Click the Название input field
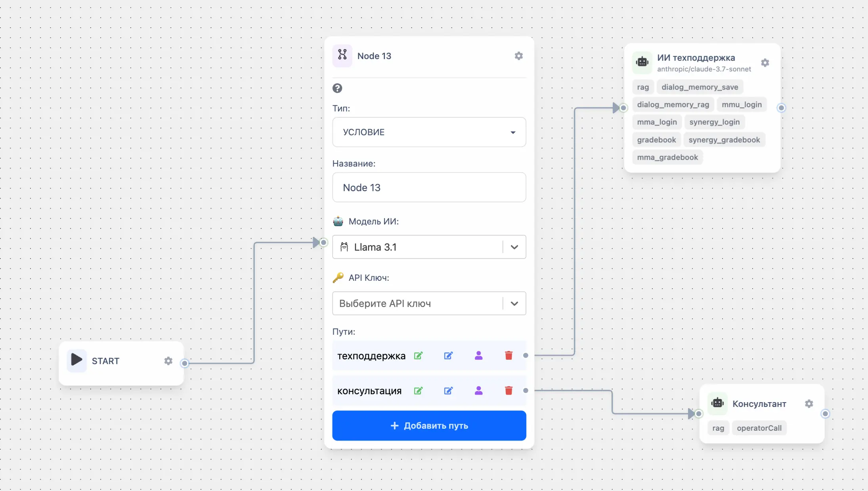868x491 pixels. pyautogui.click(x=429, y=187)
